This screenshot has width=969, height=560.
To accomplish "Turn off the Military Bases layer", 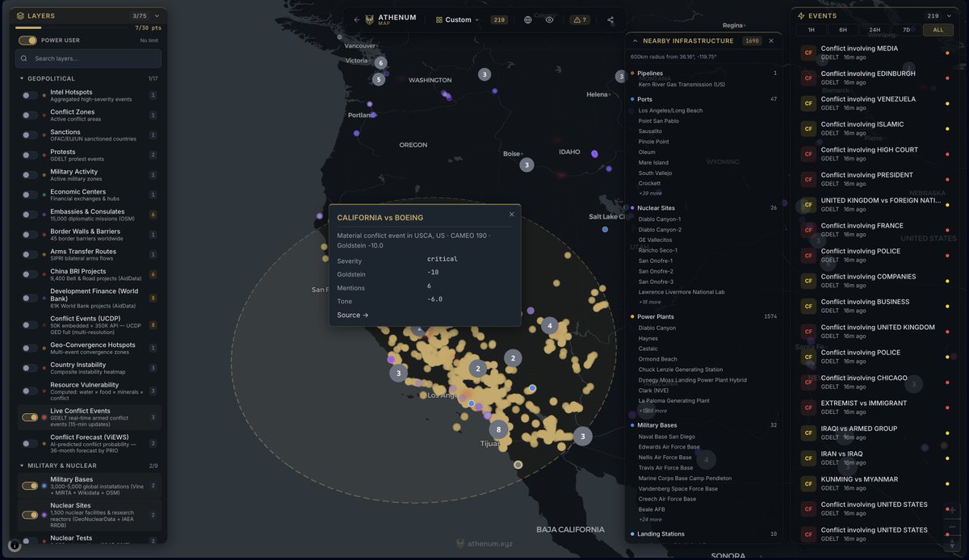I will click(x=30, y=486).
